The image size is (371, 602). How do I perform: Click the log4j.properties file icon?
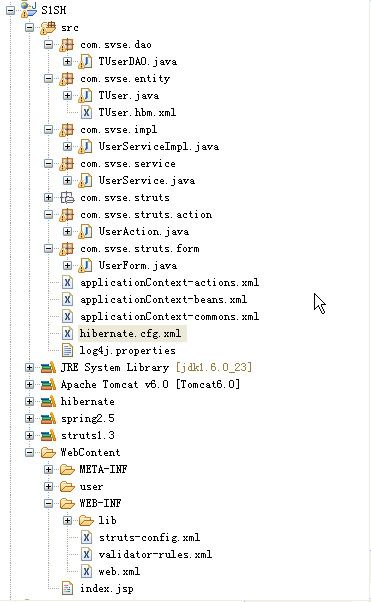(x=68, y=350)
